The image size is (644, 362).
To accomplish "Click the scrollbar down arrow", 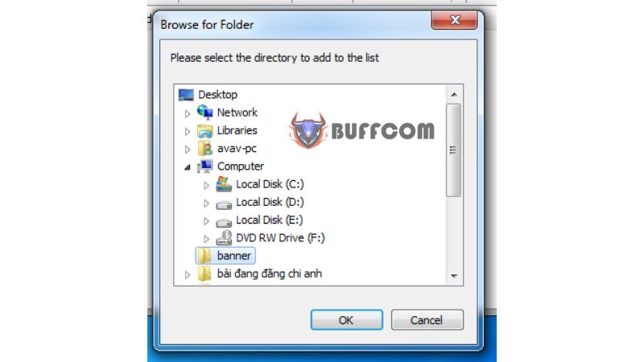I will click(x=454, y=276).
